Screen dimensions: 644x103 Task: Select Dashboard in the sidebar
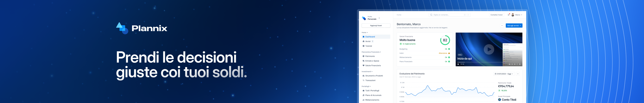(376, 37)
